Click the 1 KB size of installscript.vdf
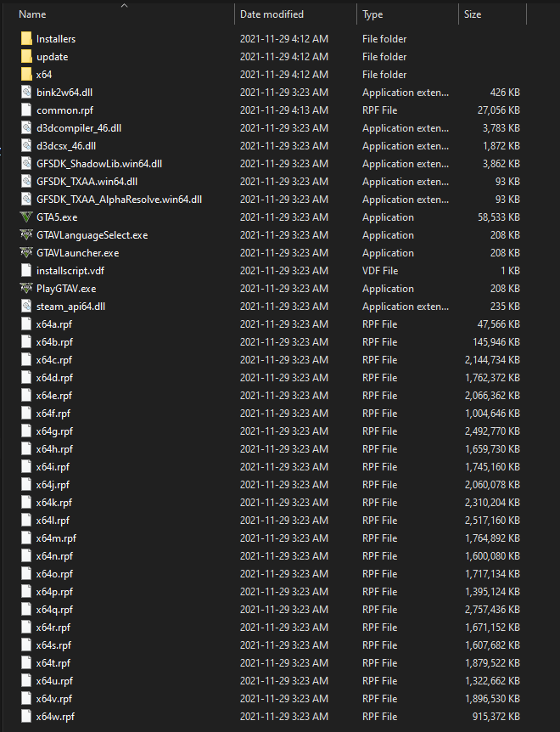The image size is (560, 732). (x=510, y=270)
